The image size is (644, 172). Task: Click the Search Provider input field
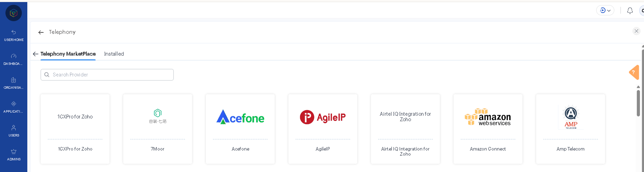tap(107, 75)
